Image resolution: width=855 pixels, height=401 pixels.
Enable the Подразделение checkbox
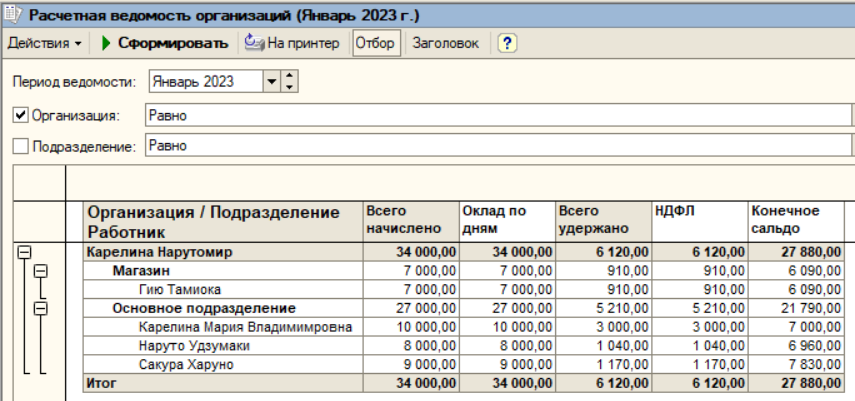point(20,146)
